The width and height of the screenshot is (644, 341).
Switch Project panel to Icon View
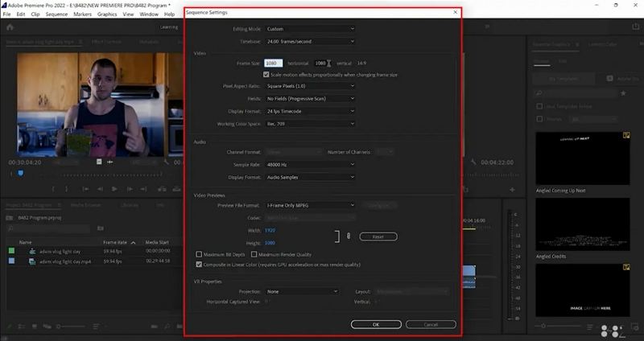(35, 327)
